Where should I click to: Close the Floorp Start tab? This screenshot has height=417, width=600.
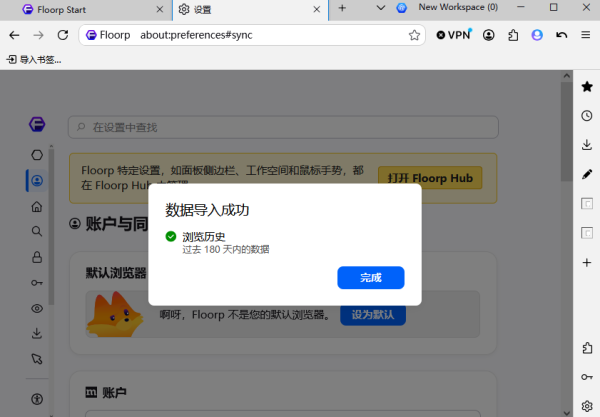160,10
